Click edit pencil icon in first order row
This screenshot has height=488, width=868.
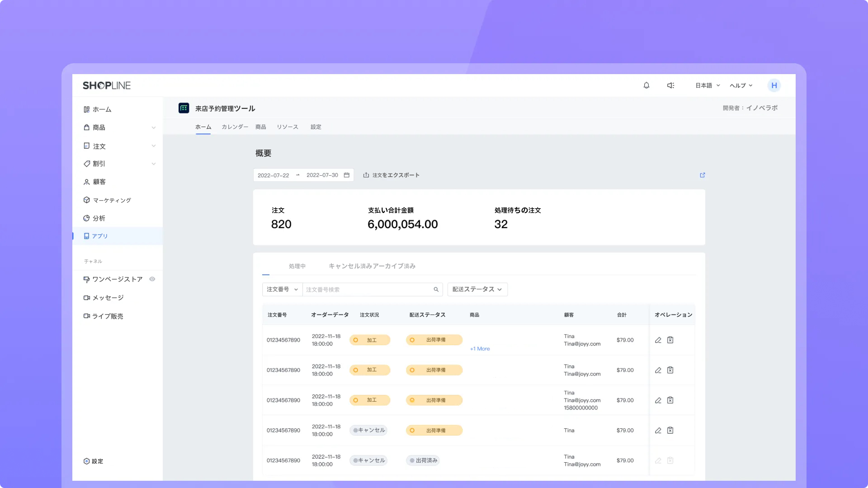coord(658,340)
